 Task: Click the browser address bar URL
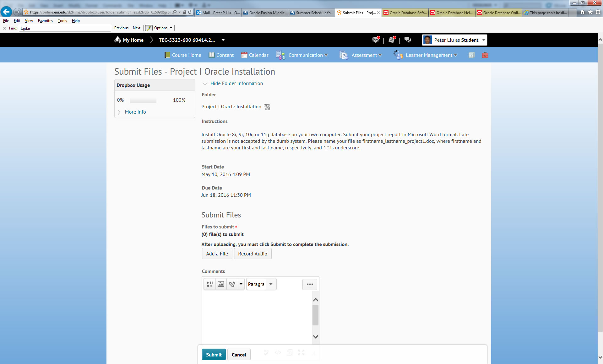100,12
